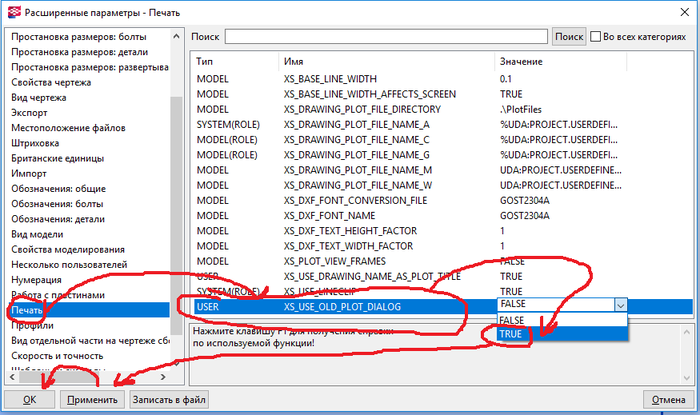This screenshot has width=700, height=415.
Task: Select the XS_DRAWING_PLOT_FILE_NAME_W row
Action: coord(358,185)
